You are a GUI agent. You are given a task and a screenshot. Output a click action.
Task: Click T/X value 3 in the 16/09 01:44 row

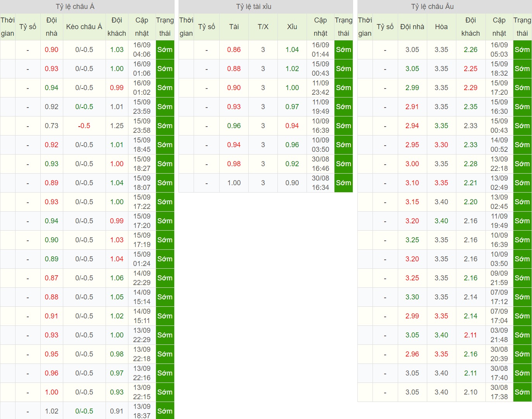(x=263, y=50)
